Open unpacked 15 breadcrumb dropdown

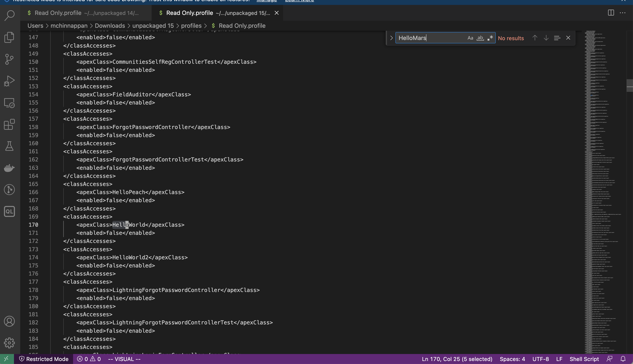[x=153, y=26]
